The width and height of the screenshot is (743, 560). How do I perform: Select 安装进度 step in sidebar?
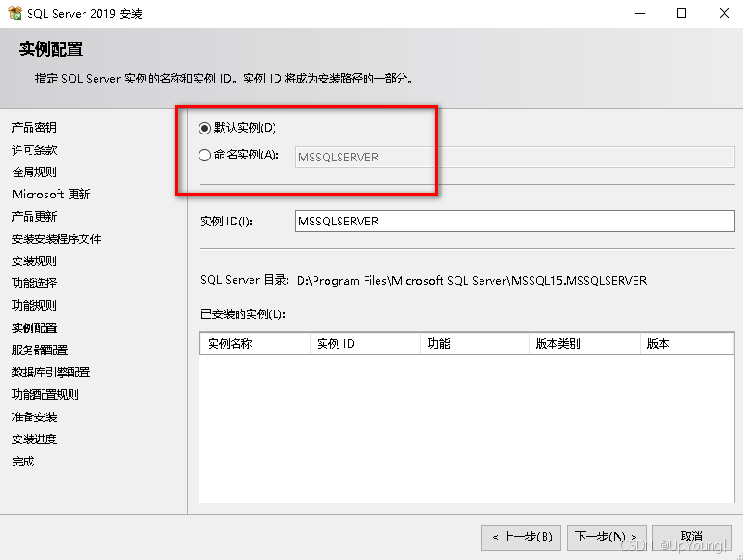(x=34, y=439)
